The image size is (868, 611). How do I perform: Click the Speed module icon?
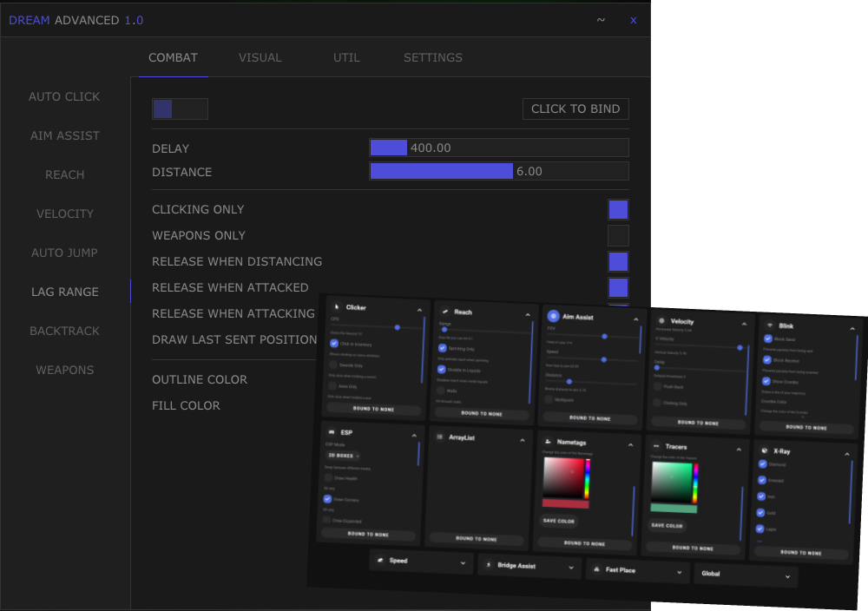click(x=380, y=560)
